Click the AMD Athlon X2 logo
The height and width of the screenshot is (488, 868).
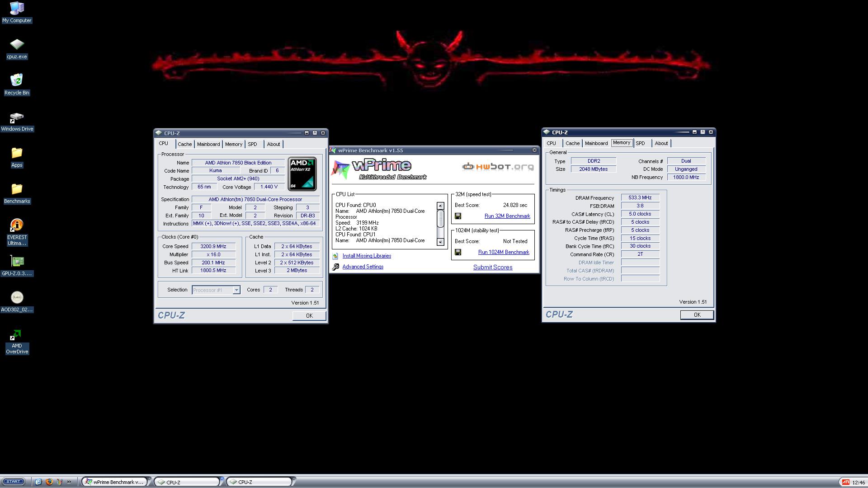[x=302, y=174]
